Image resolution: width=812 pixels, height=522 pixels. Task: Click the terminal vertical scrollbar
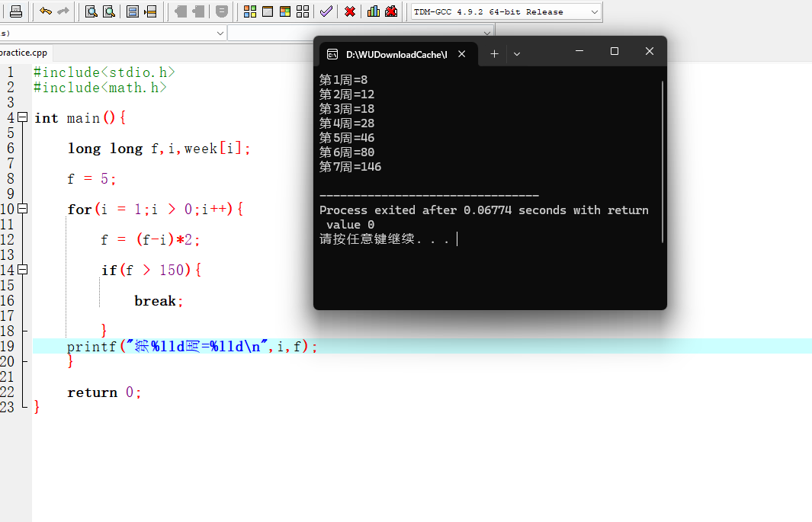(663, 162)
